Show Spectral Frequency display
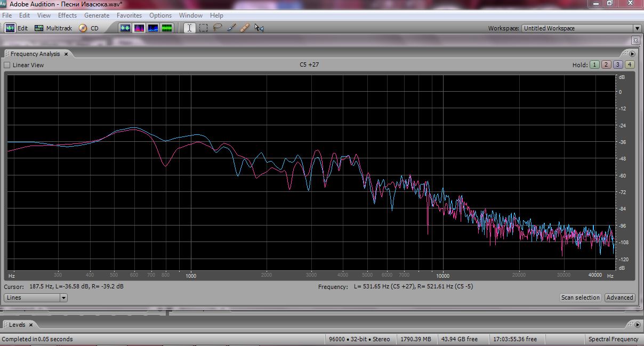Screen dimensions: 644x346 139,28
